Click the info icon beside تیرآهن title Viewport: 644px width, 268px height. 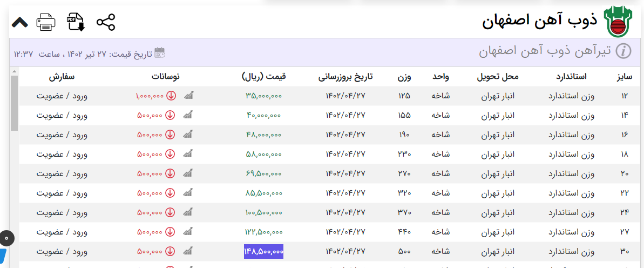tap(623, 51)
